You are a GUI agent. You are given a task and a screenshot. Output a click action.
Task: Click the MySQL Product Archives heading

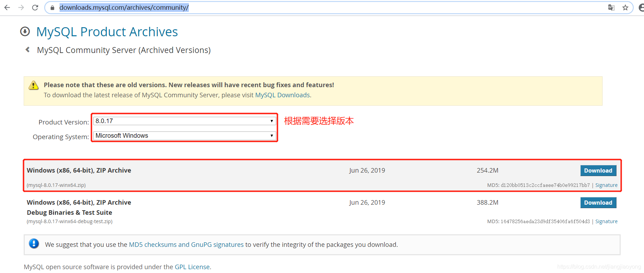107,32
